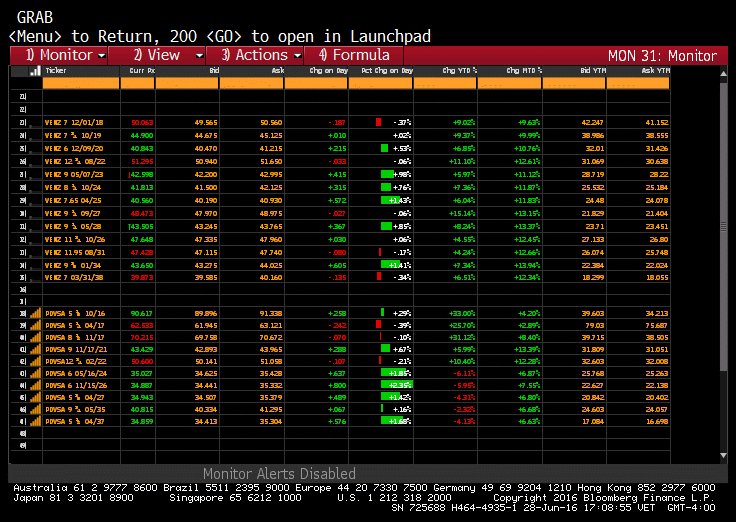Viewport: 736px width, 522px height.
Task: Click chart icon beside PDVSA 05/35 bond
Action: point(35,409)
